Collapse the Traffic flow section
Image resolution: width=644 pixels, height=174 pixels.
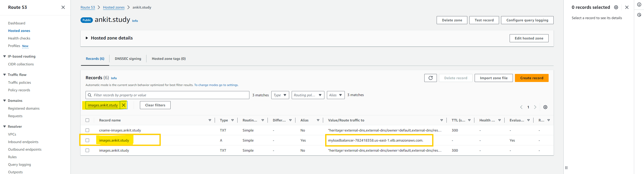tap(5, 75)
